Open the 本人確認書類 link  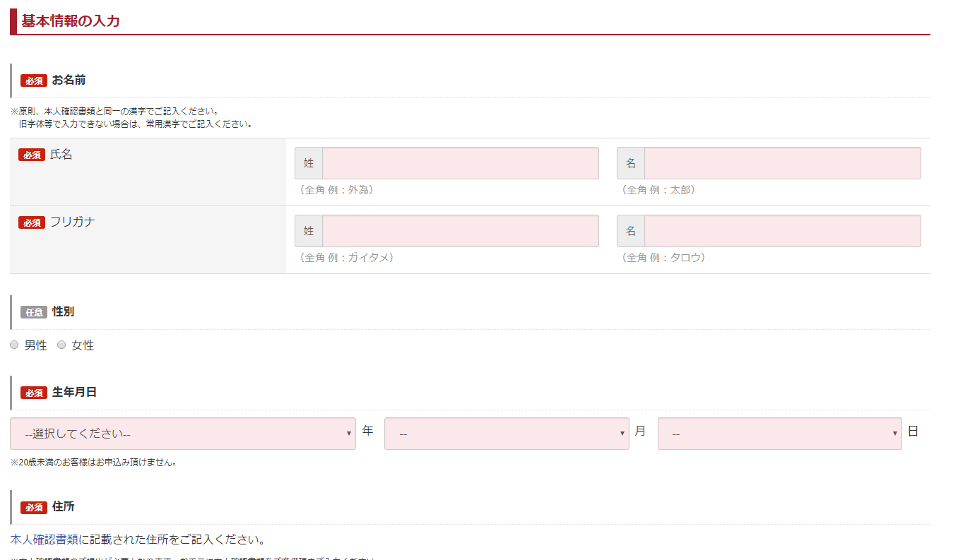point(44,540)
